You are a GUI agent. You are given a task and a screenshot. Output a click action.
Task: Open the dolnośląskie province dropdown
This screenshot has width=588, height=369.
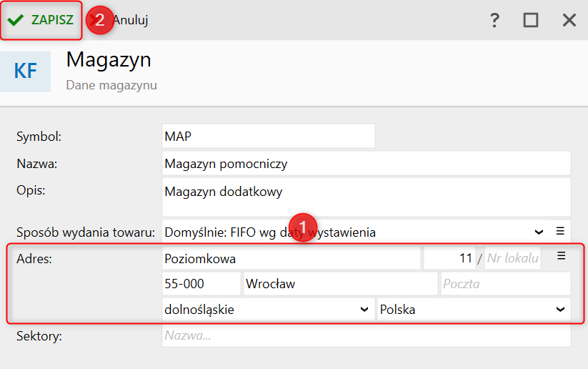[x=365, y=310]
